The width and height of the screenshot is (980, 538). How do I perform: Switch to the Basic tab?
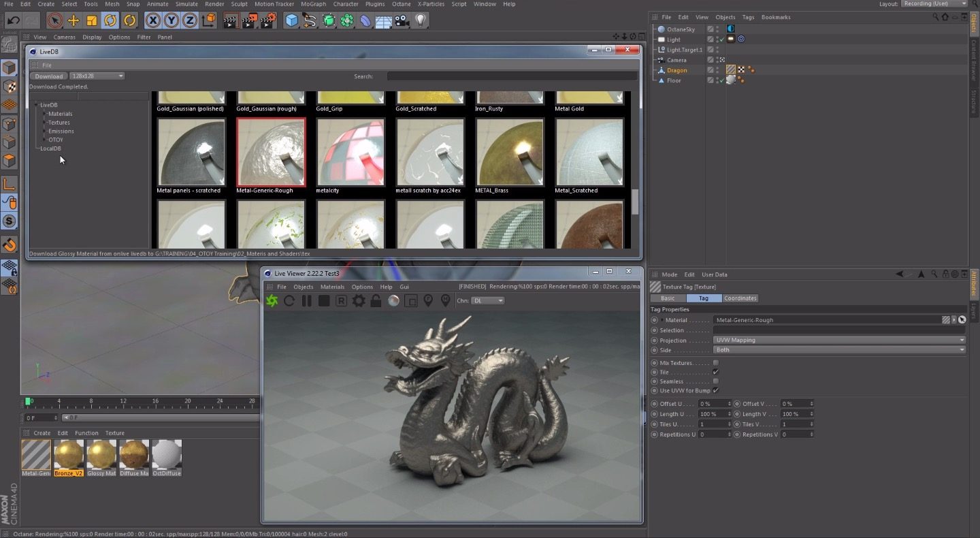(668, 298)
